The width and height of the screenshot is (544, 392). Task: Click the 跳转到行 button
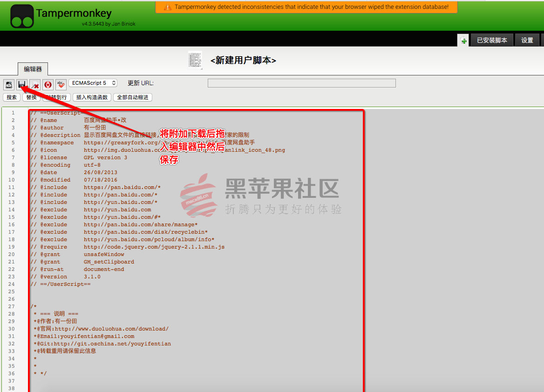click(56, 97)
